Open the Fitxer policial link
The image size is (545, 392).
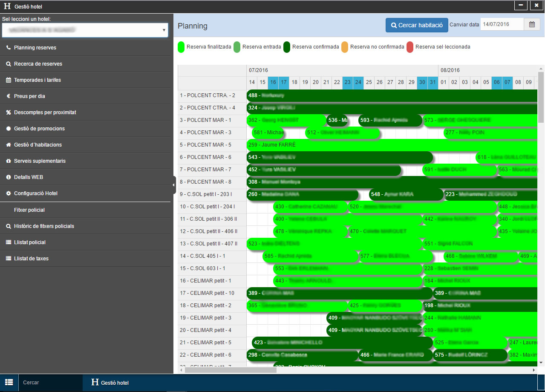point(29,210)
